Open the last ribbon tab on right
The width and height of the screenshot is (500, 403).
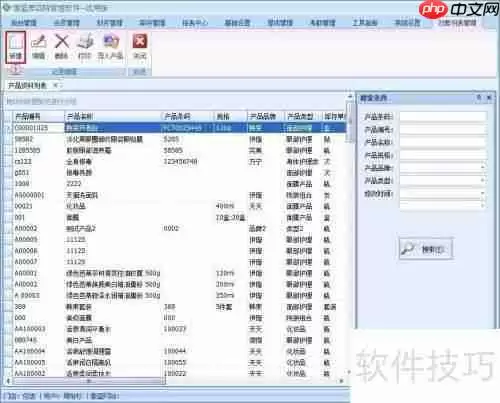[x=457, y=23]
